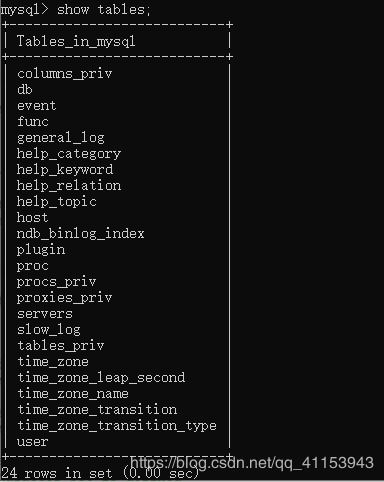Click time_zone_leap_second row

(x=101, y=378)
